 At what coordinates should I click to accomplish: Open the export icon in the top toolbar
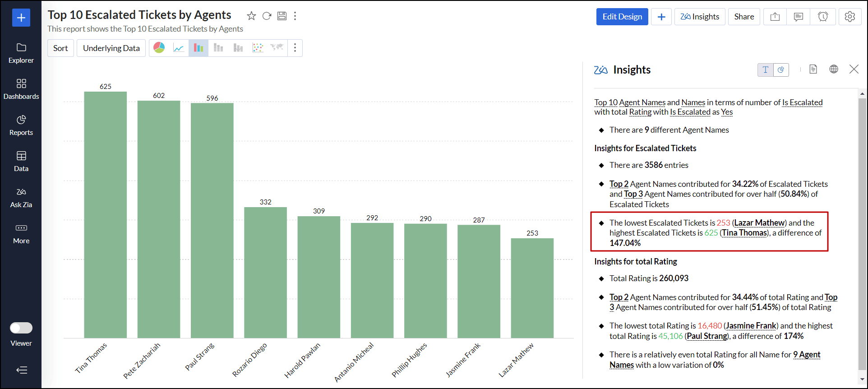pos(775,17)
